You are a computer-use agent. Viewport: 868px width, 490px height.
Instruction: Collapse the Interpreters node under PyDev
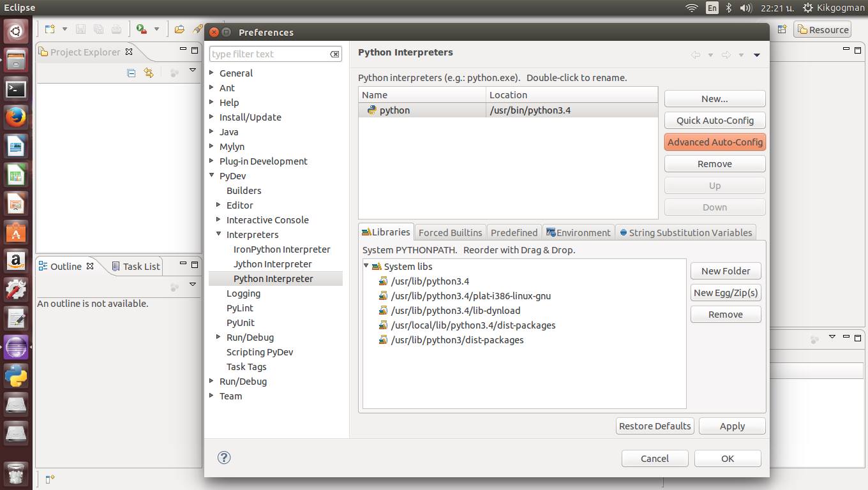(x=219, y=234)
